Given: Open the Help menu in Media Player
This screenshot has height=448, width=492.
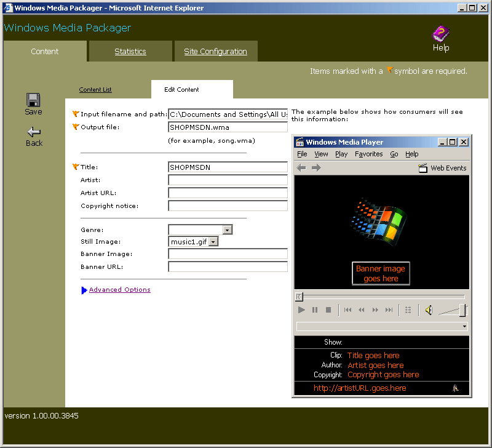Looking at the screenshot, I should 411,154.
